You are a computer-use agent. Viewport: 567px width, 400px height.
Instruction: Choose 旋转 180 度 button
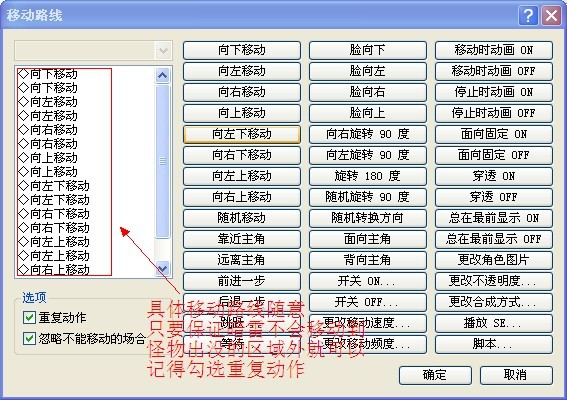368,176
